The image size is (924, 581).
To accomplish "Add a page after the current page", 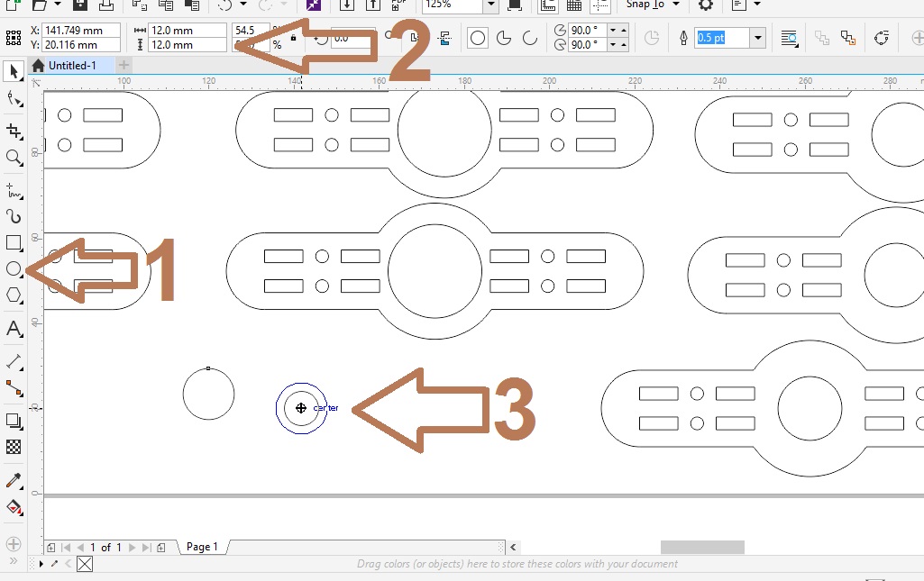I will click(160, 548).
